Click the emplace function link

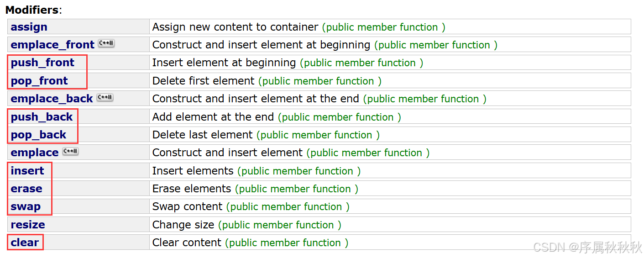click(x=35, y=153)
